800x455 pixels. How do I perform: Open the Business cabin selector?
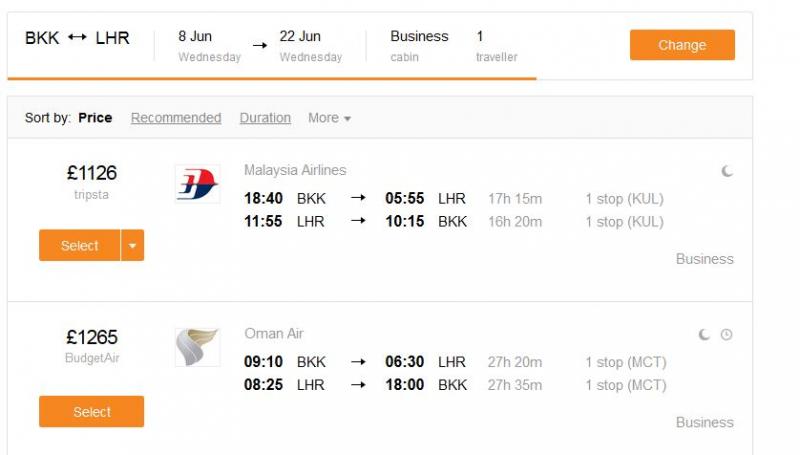[x=419, y=45]
